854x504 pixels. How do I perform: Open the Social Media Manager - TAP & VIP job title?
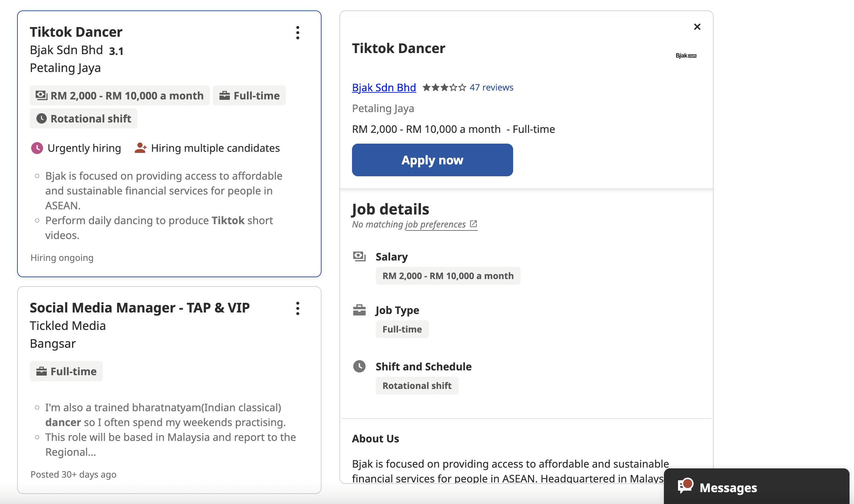click(x=140, y=308)
